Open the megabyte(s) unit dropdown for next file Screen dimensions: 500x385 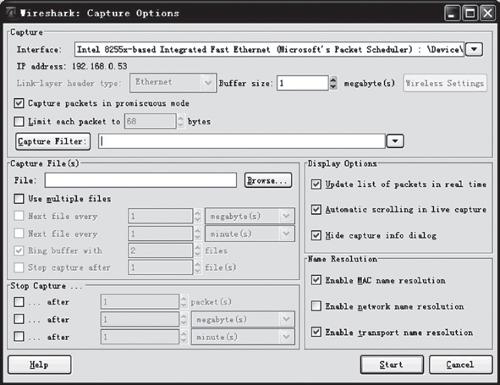[x=250, y=216]
